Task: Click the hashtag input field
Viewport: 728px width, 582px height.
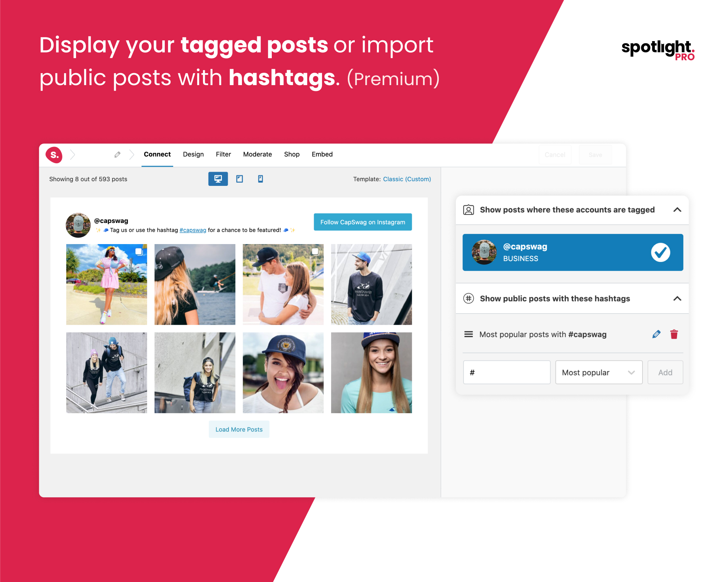Action: 505,372
